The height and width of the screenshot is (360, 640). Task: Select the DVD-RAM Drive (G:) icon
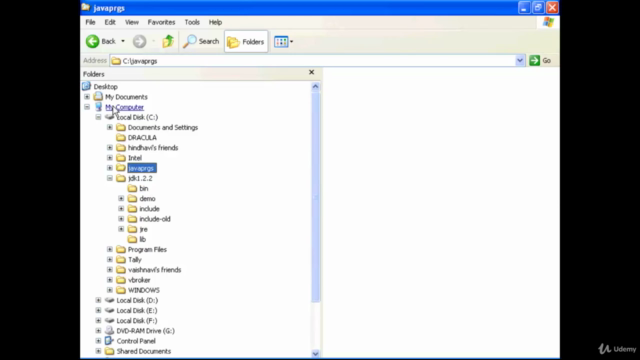(109, 331)
